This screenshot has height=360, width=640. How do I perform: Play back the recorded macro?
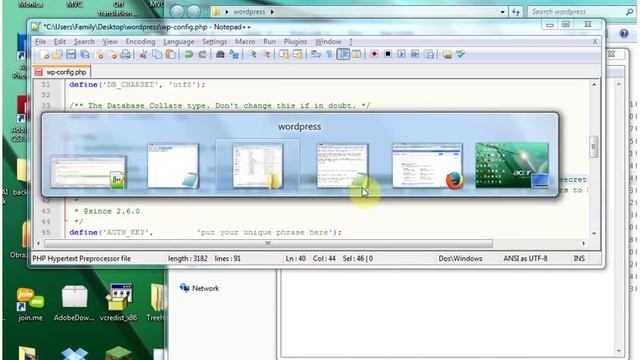coord(401,54)
